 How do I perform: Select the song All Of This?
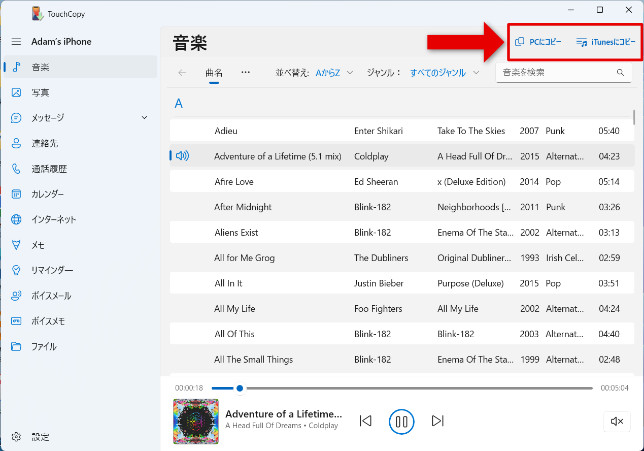coord(402,334)
